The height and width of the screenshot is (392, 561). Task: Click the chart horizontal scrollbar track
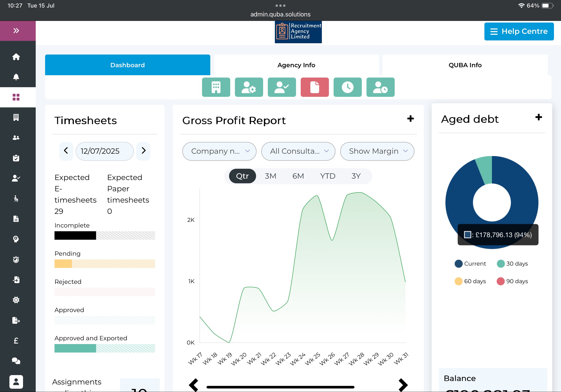(x=280, y=387)
